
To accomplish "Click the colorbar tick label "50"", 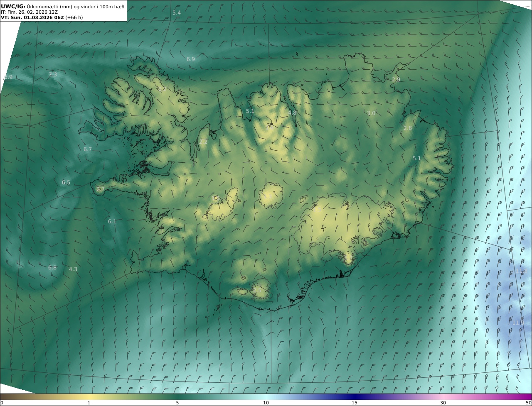I will click(529, 403).
